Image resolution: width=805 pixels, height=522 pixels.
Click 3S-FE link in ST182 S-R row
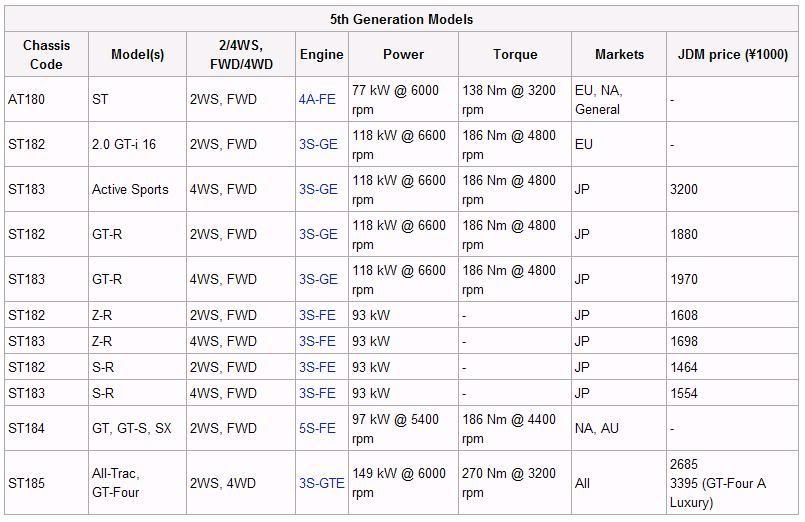[x=317, y=368]
